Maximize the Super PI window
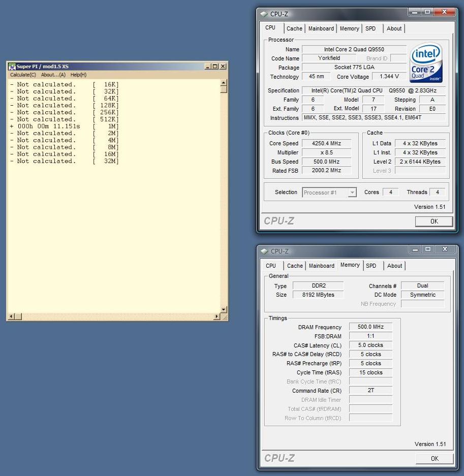Viewport: 464px width, 476px height. [215, 67]
